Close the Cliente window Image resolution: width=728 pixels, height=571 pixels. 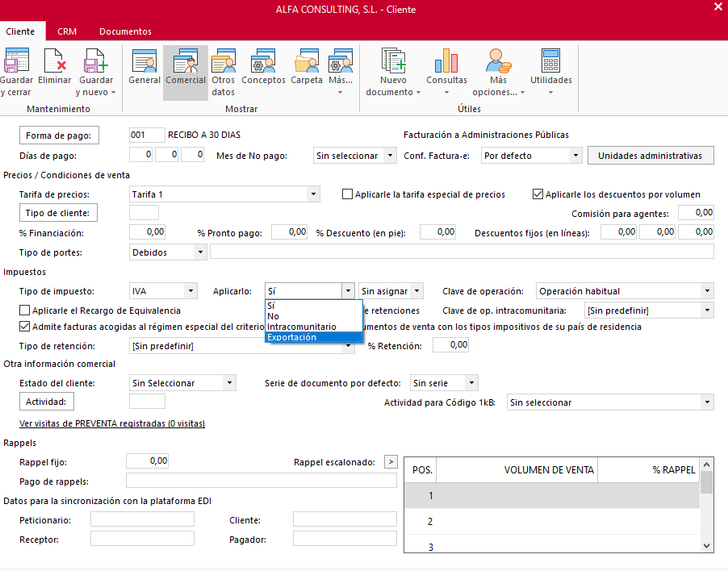[718, 6]
